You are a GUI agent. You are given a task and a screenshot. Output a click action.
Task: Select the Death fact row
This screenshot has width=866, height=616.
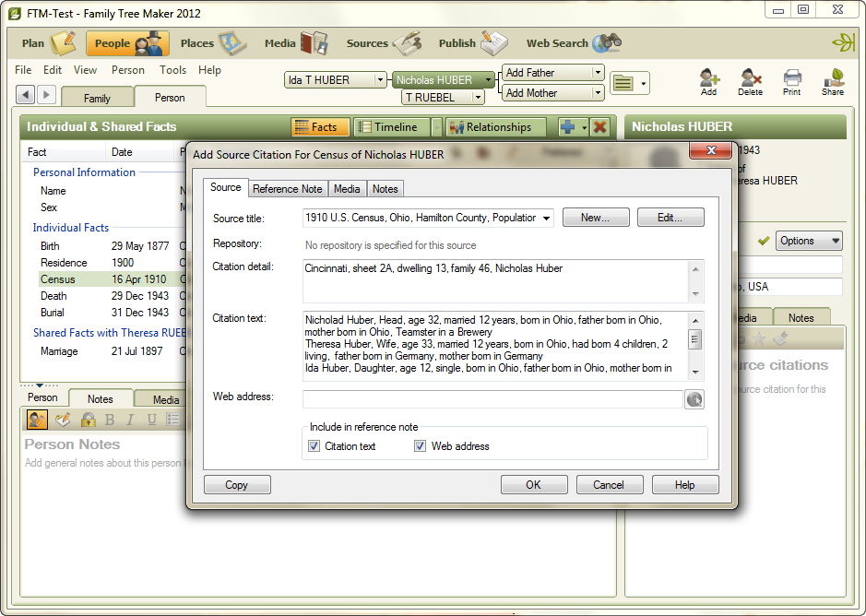113,296
